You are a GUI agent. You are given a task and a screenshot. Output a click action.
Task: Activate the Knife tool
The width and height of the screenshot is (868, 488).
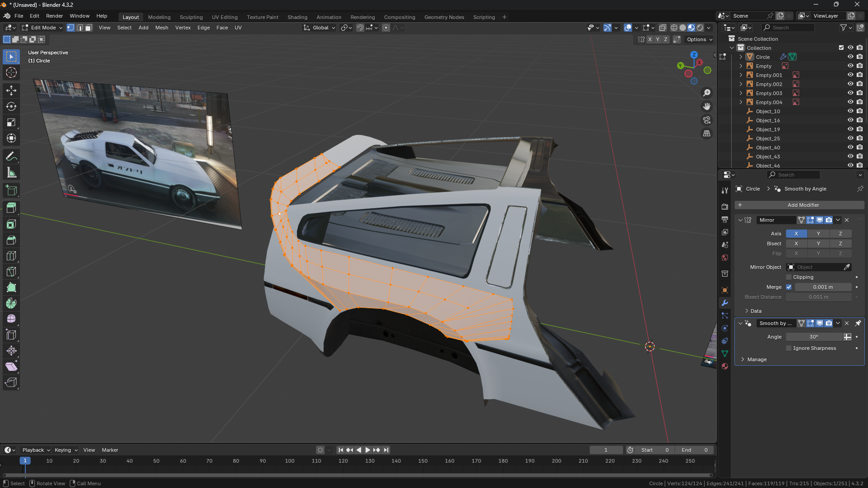pos(11,272)
